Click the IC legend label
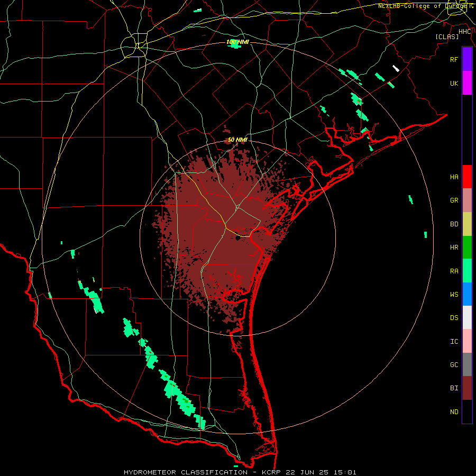The height and width of the screenshot is (476, 476). pos(454,342)
